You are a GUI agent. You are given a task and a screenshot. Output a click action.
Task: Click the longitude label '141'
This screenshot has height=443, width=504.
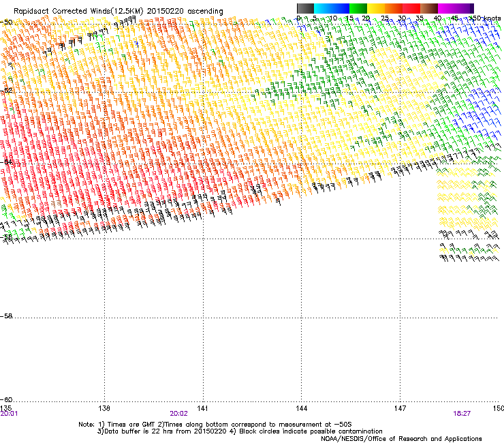202,408
